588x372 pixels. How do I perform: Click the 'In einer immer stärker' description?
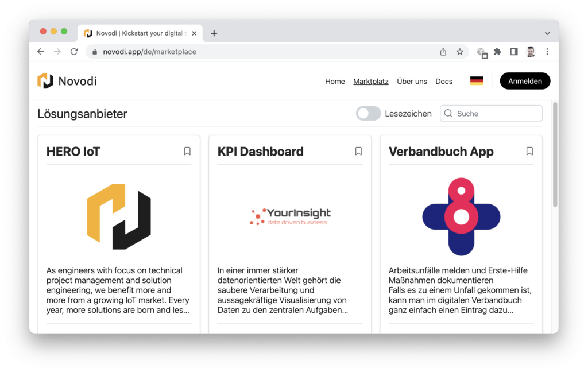pos(283,290)
